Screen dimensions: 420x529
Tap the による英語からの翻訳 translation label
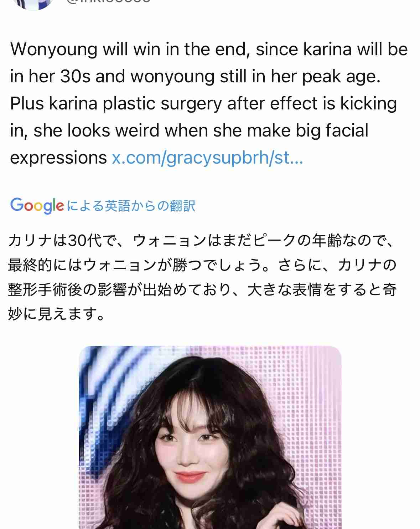[131, 206]
